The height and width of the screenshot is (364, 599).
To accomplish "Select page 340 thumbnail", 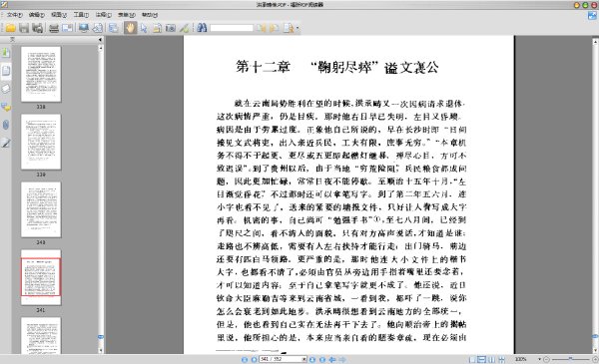I will (x=41, y=209).
